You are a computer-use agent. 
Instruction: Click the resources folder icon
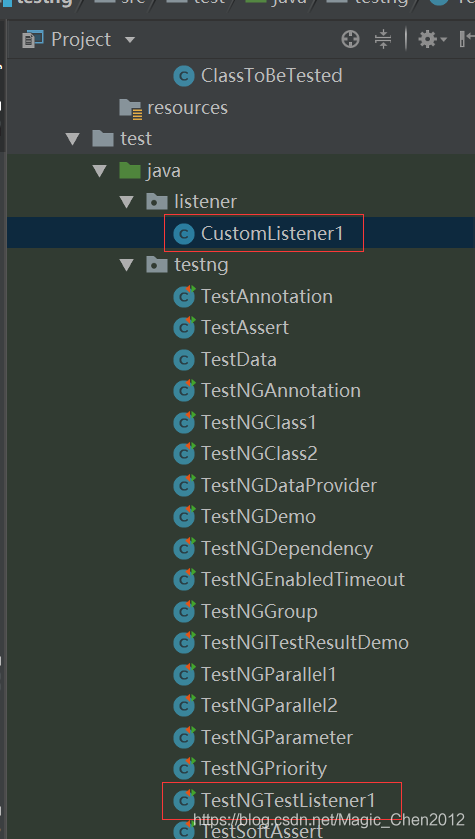pos(131,108)
